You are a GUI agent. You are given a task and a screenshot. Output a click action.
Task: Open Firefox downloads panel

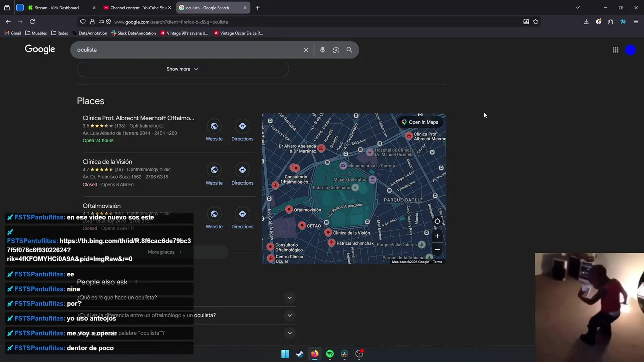click(586, 22)
